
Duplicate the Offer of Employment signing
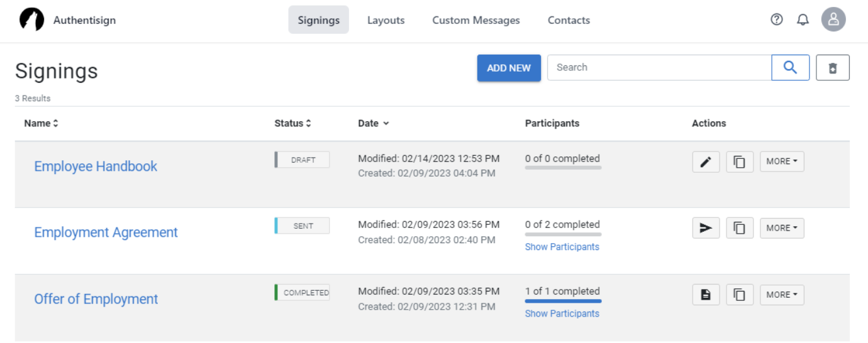pos(740,295)
